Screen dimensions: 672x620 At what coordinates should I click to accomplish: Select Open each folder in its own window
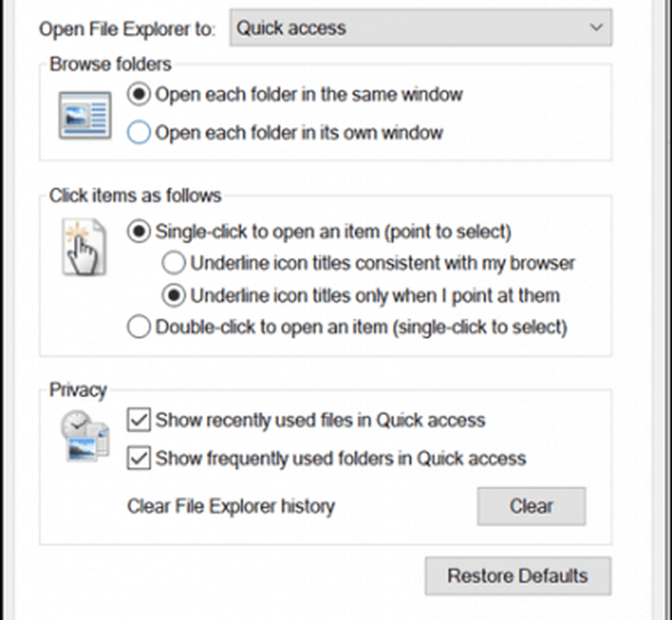(x=138, y=133)
